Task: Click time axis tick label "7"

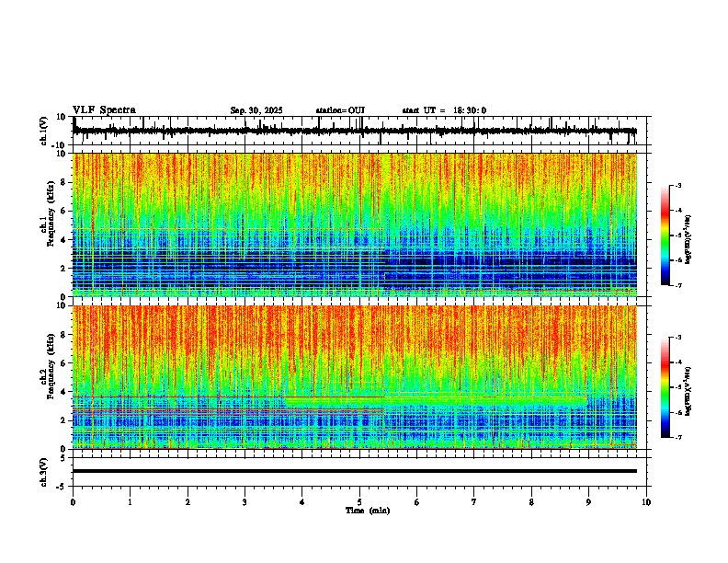Action: [x=474, y=502]
